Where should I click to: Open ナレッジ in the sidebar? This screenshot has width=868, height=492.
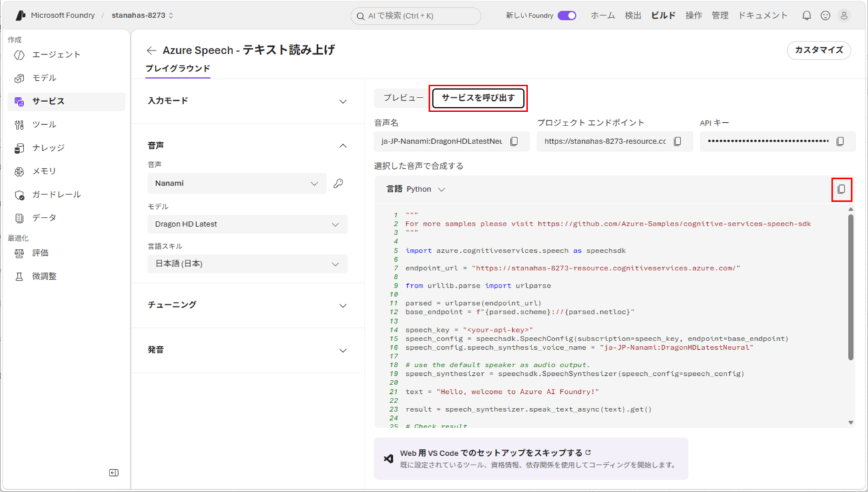[x=66, y=148]
